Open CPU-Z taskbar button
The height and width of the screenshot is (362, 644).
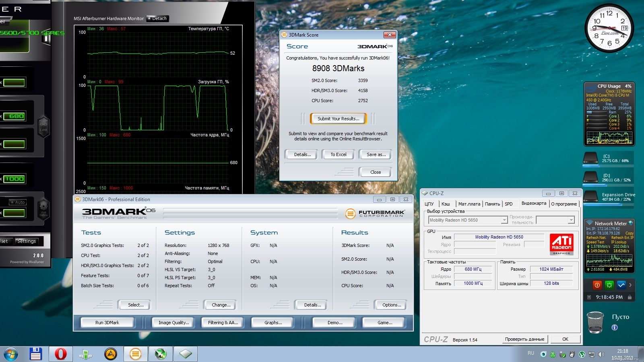pos(186,354)
